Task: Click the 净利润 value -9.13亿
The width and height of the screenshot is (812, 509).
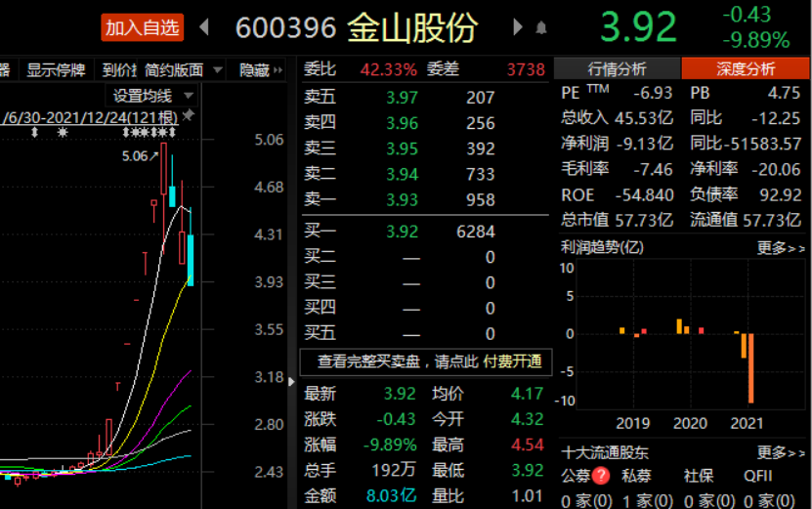Action: pyautogui.click(x=645, y=144)
